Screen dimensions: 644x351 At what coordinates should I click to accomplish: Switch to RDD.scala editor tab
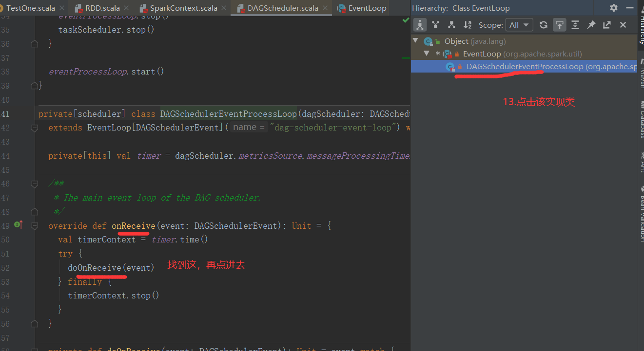102,8
